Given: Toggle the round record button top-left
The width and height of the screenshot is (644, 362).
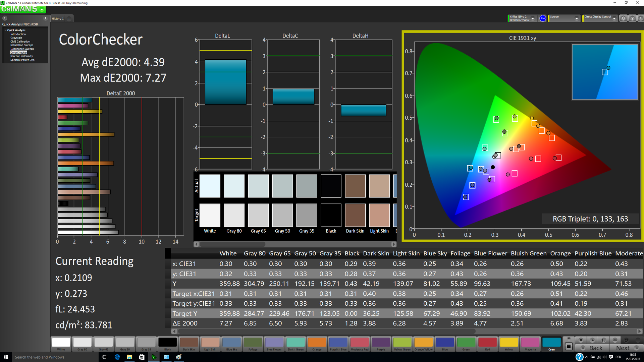Looking at the screenshot, I should (5, 18).
